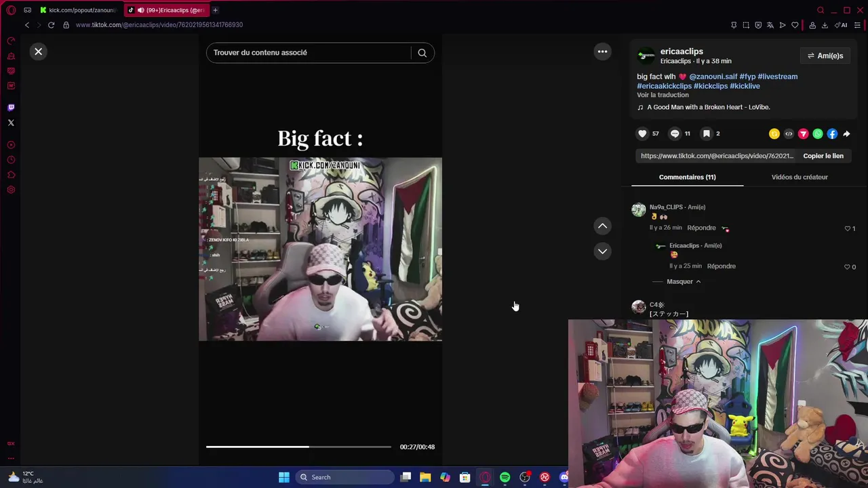Open the Na9a_CLIPS commenter avatar

(x=639, y=209)
